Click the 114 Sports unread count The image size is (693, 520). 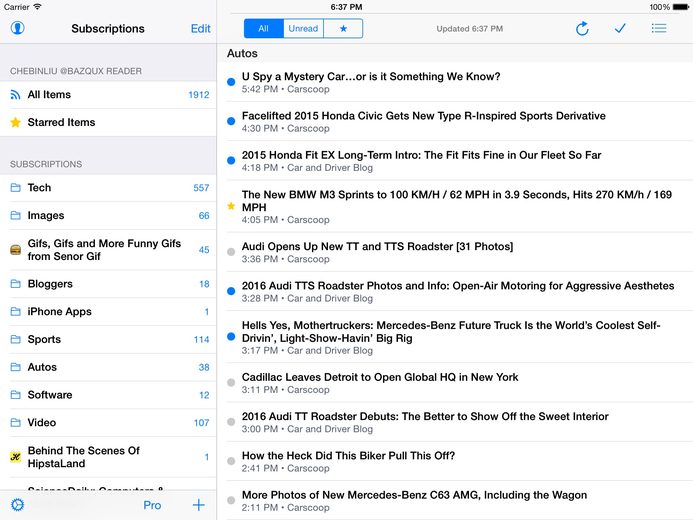coord(202,340)
